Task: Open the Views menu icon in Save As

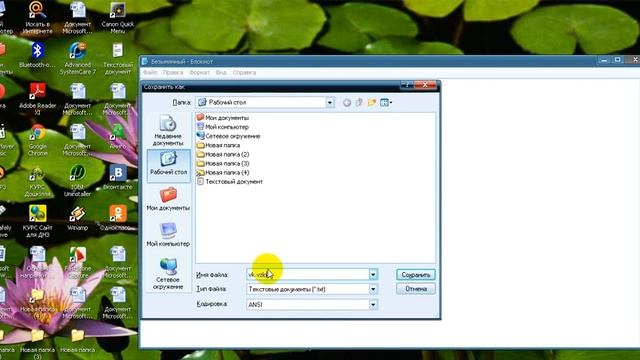Action: [386, 102]
